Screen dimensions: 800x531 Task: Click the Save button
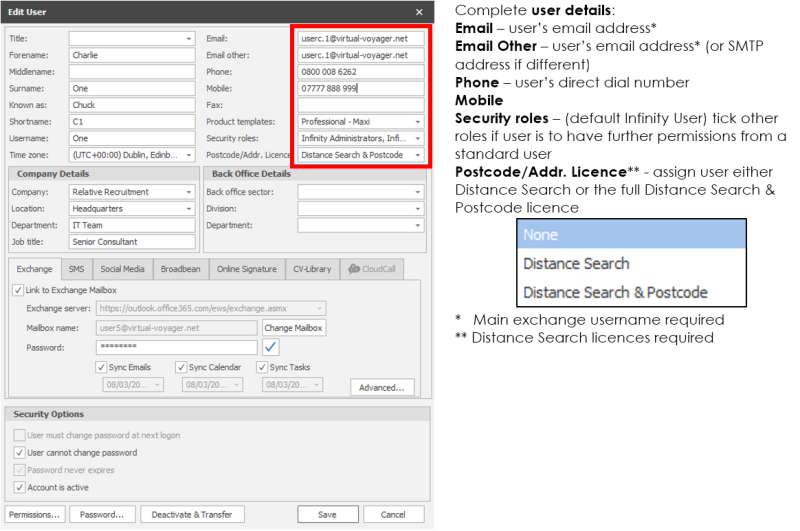327,514
